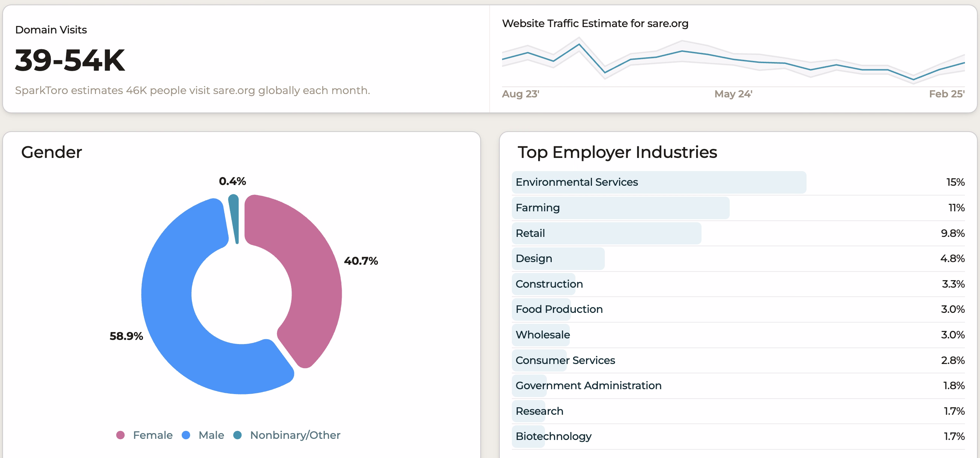Click the Retail industry row
Image resolution: width=980 pixels, height=458 pixels.
tap(530, 234)
